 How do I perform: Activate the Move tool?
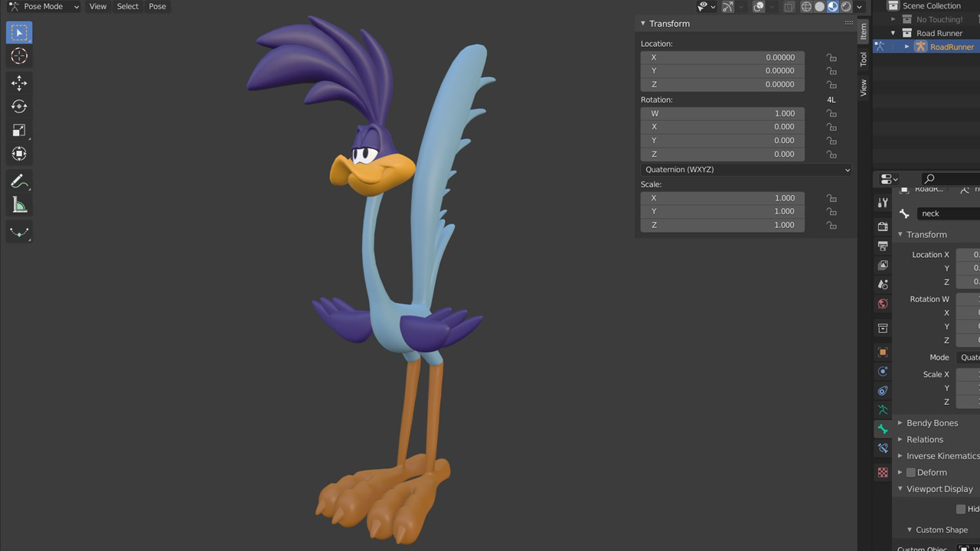19,83
